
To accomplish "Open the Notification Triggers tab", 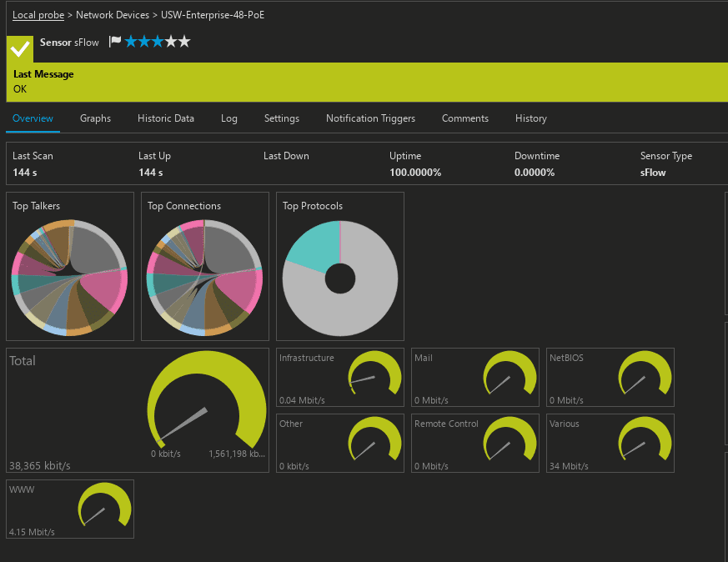I will 370,118.
